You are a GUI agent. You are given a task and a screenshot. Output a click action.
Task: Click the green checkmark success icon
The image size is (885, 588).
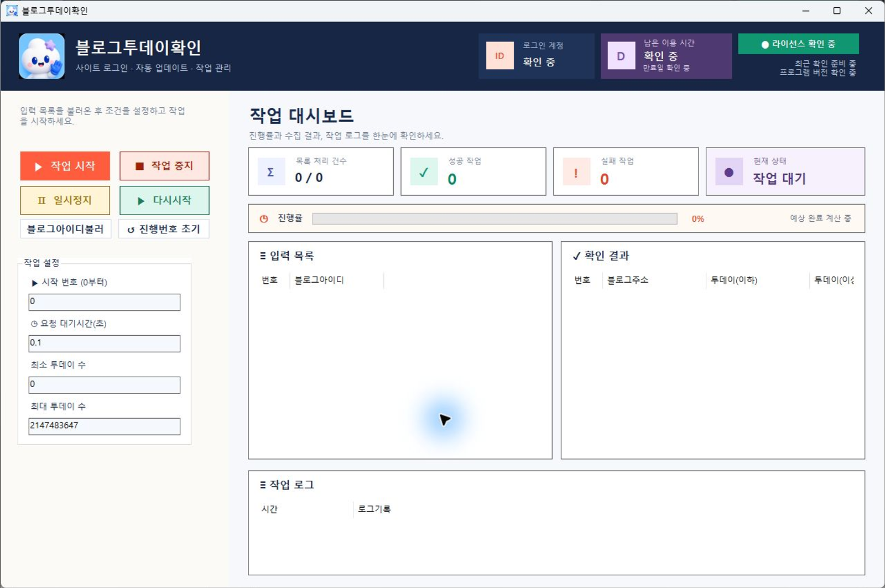pyautogui.click(x=424, y=171)
